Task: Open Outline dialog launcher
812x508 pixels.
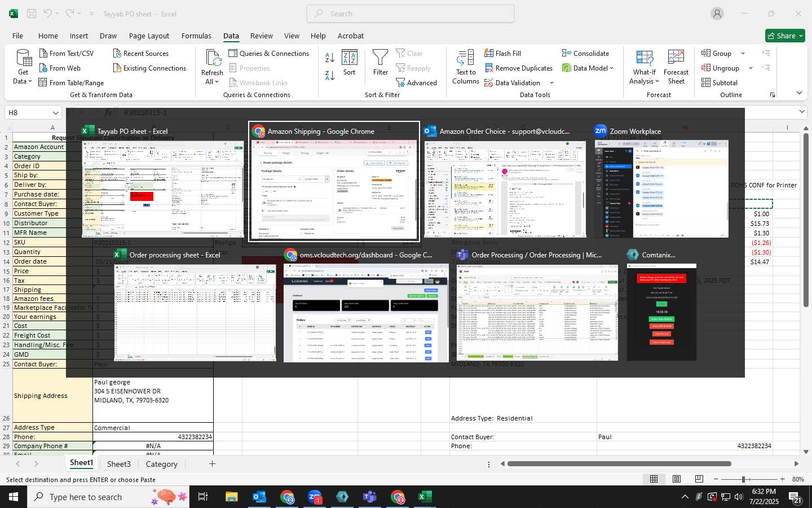Action: pyautogui.click(x=773, y=95)
